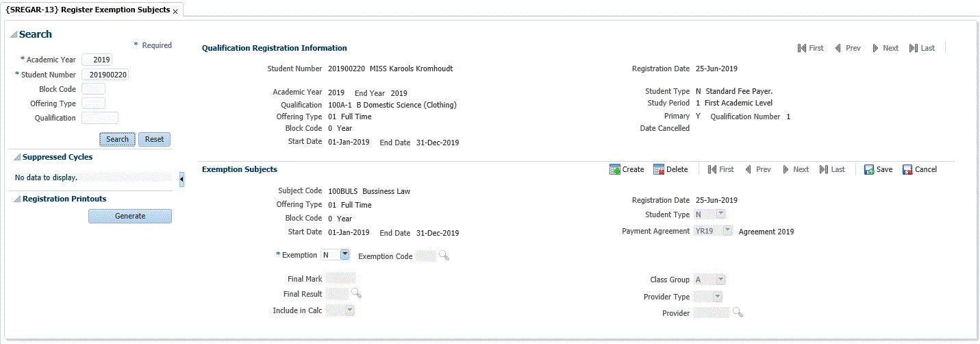Click the Search button
Screen dimensions: 980x344
click(117, 139)
